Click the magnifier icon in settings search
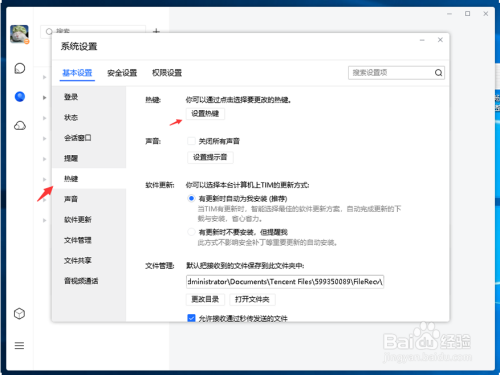Image resolution: width=500 pixels, height=375 pixels. (438, 73)
